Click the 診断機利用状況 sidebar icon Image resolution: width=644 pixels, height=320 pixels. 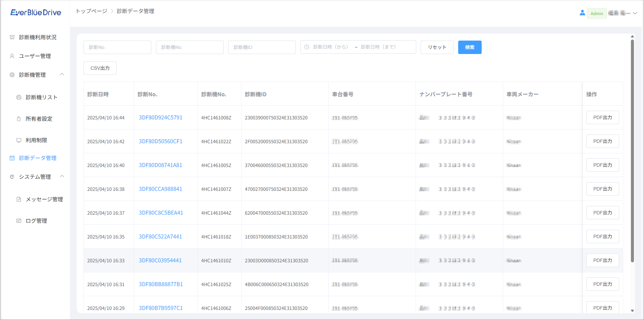click(12, 37)
